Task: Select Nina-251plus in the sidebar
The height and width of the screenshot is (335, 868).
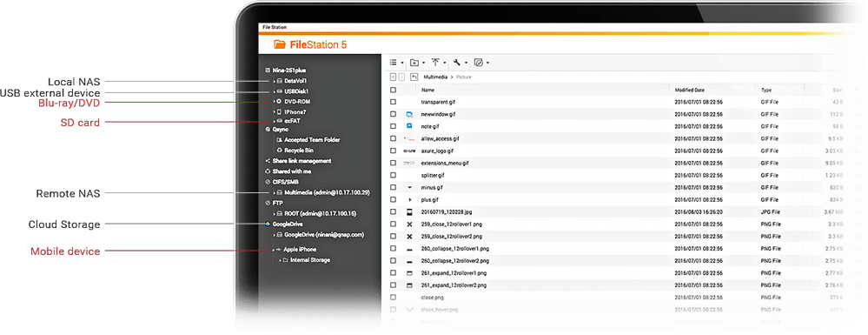Action: pos(289,70)
